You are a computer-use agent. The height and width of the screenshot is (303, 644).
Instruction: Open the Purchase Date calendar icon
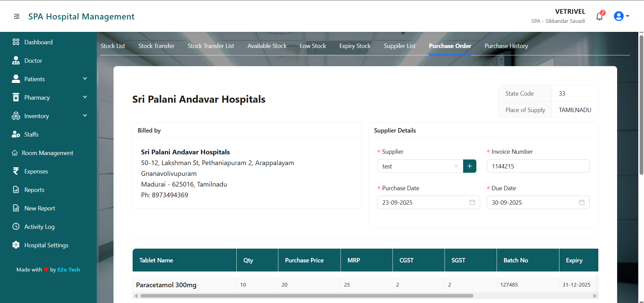[x=472, y=202]
